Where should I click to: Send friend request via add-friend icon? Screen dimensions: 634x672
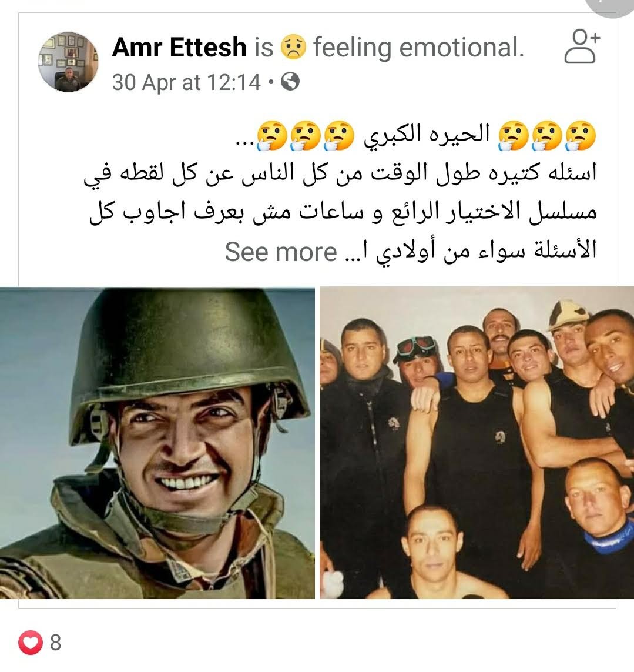[582, 46]
